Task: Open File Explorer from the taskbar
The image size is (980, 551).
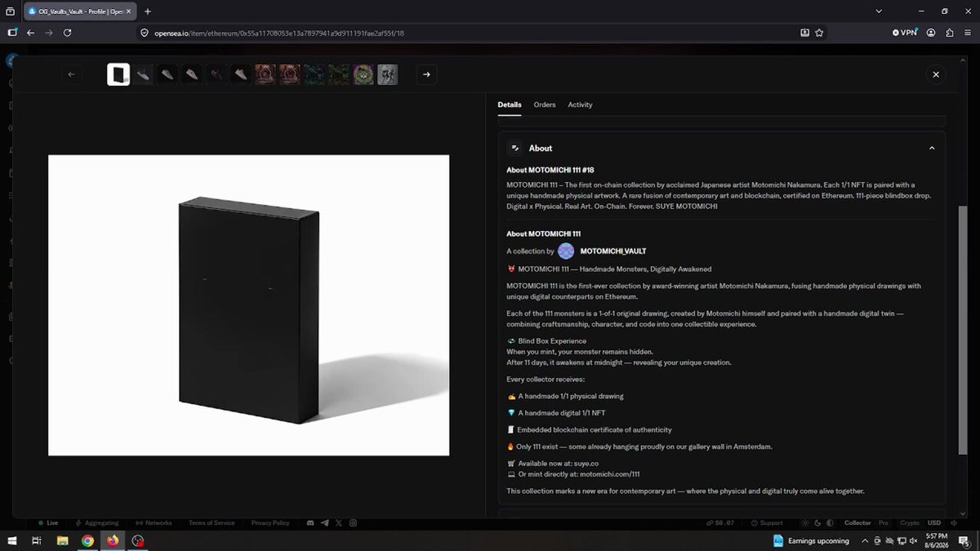Action: [x=62, y=540]
